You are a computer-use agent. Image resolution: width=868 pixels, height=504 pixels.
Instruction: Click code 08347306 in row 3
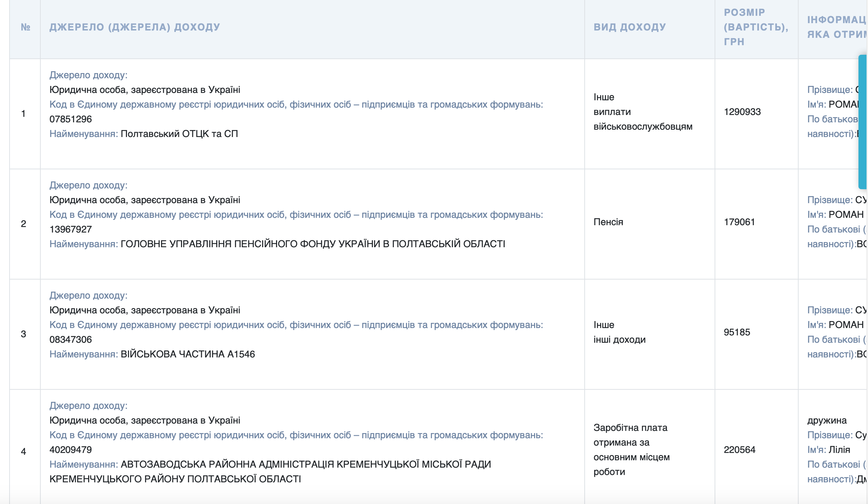tap(70, 340)
